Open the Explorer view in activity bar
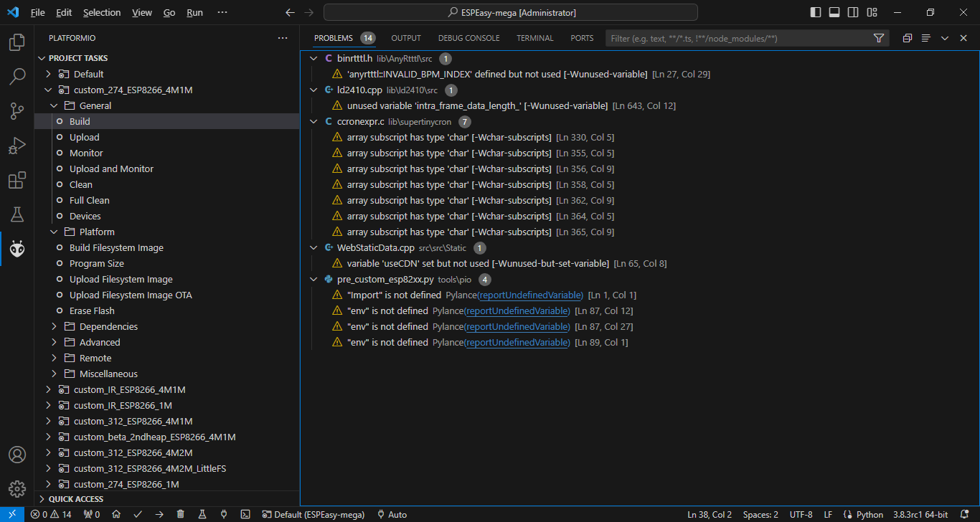 point(17,42)
